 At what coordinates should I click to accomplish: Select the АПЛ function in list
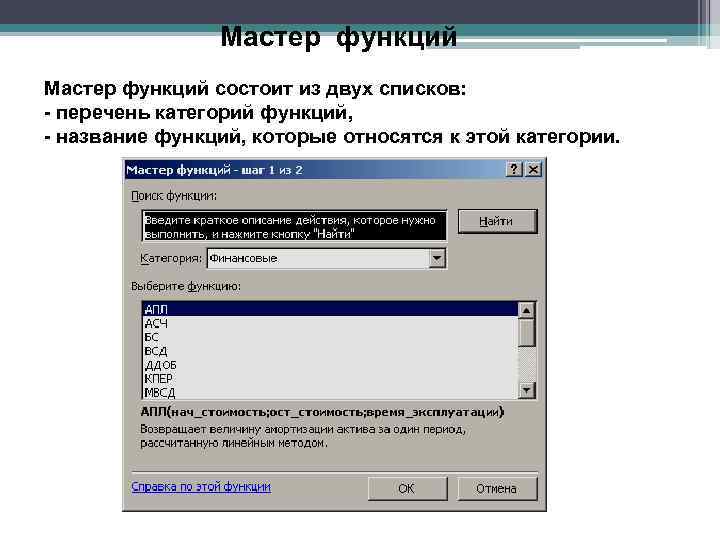(330, 309)
